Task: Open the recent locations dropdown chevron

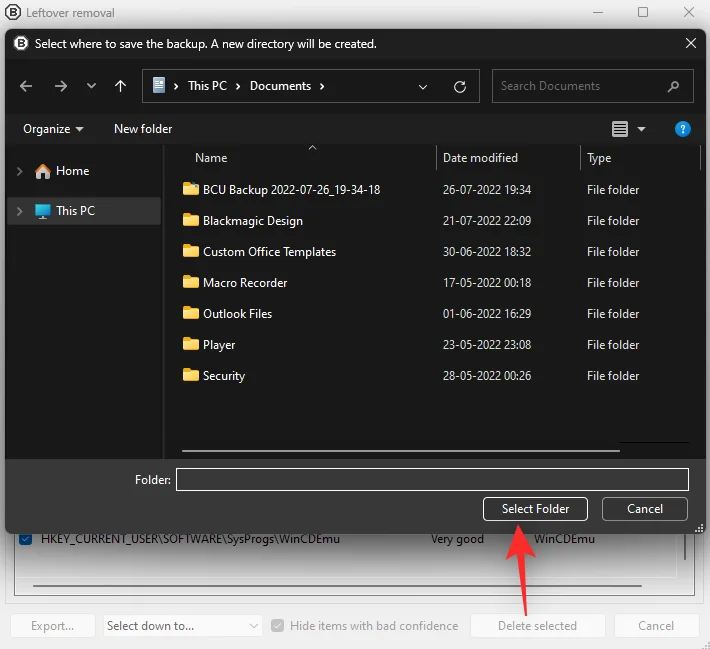Action: tap(91, 86)
